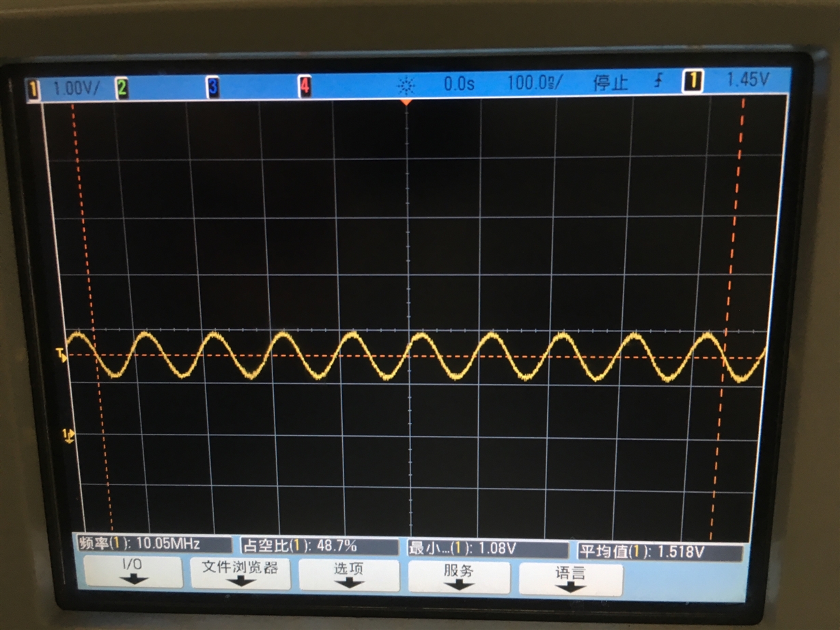The height and width of the screenshot is (630, 840).
Task: Select the green channel 2 indicator
Action: [122, 87]
